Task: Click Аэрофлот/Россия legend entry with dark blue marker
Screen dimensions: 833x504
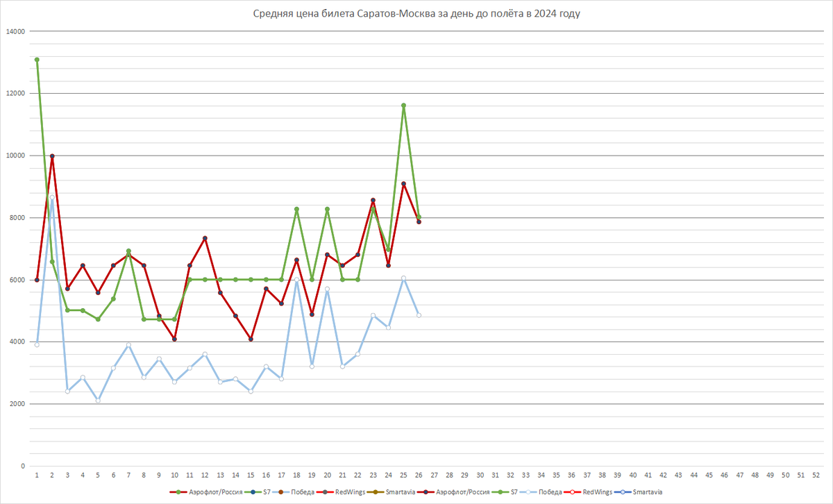Action: pyautogui.click(x=454, y=492)
